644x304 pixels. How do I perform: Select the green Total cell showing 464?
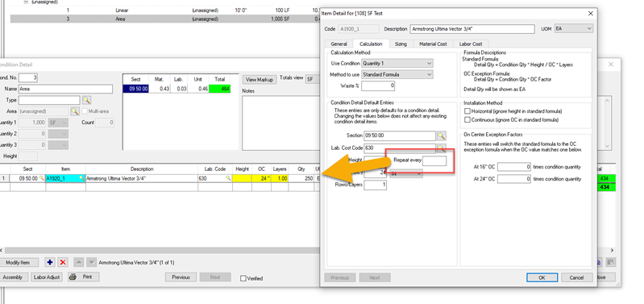(220, 89)
